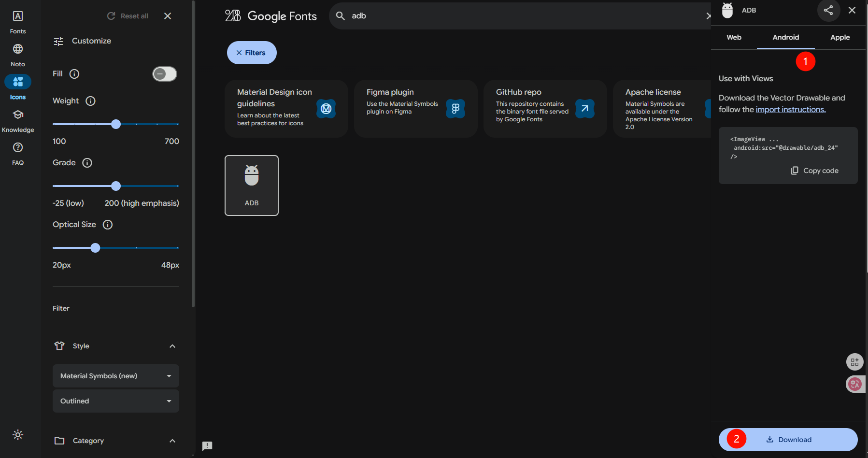Show info about Grade setting
This screenshot has width=868, height=458.
point(87,163)
